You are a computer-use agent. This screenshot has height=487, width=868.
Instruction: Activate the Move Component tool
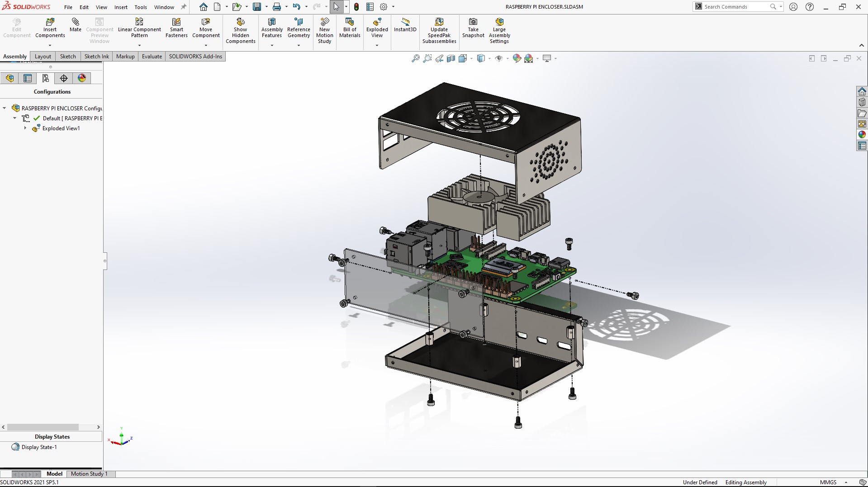tap(206, 28)
